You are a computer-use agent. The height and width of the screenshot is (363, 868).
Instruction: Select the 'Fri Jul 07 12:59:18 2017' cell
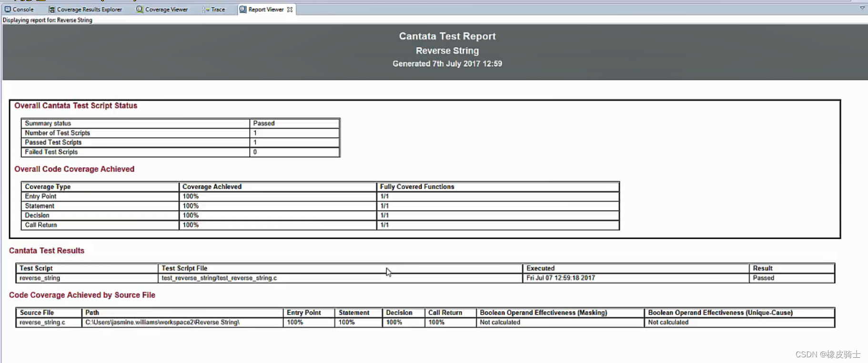pyautogui.click(x=636, y=278)
